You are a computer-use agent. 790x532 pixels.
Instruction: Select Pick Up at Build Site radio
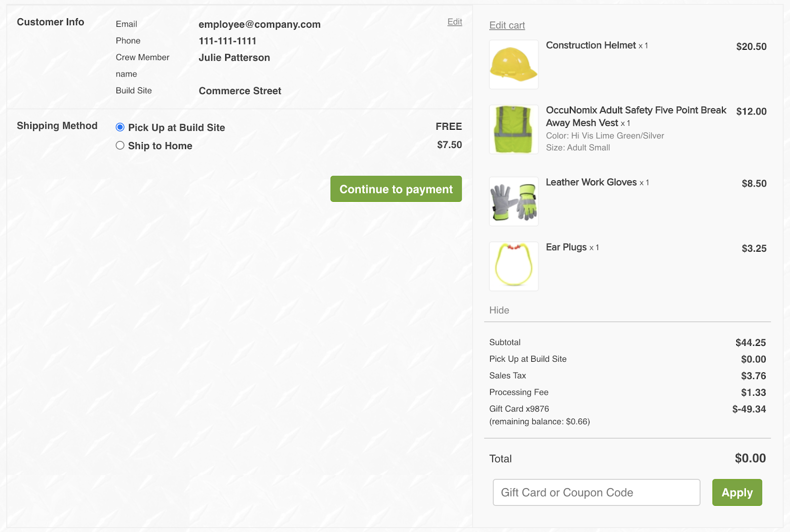click(120, 127)
